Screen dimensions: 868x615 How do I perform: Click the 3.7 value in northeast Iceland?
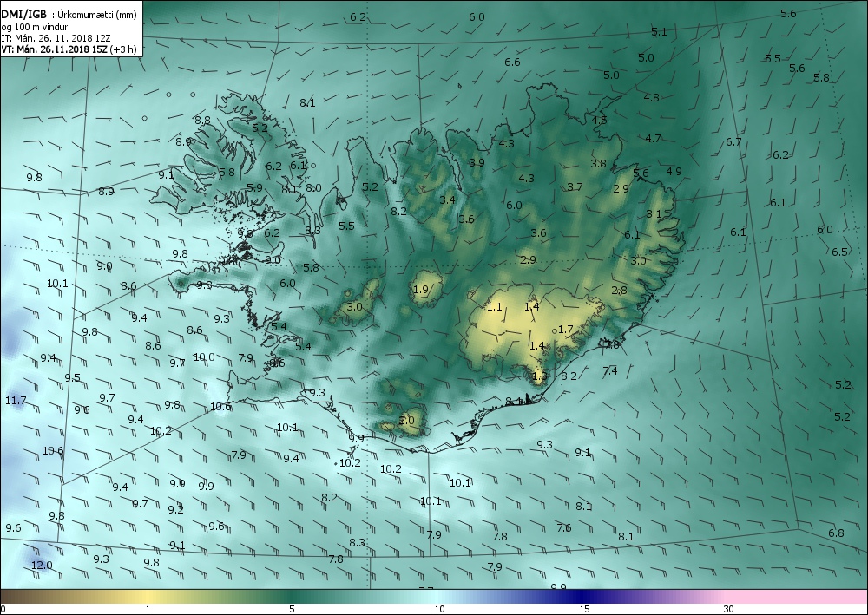coord(575,187)
